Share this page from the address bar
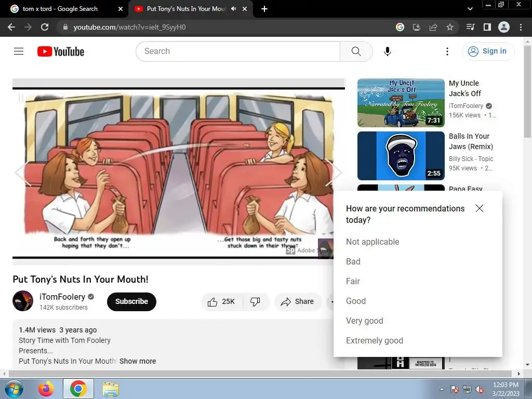Viewport: 532px width, 399px height. (x=433, y=27)
